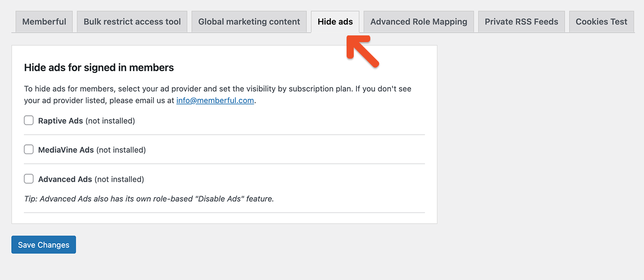Open the Bulk restrict access tool tab
644x280 pixels.
coord(132,21)
